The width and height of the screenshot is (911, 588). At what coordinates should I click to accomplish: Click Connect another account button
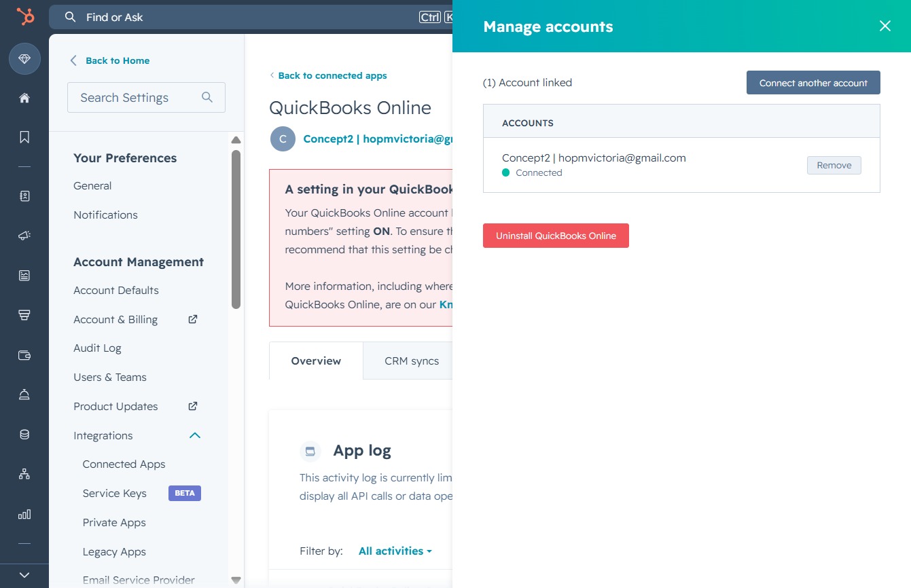[813, 83]
